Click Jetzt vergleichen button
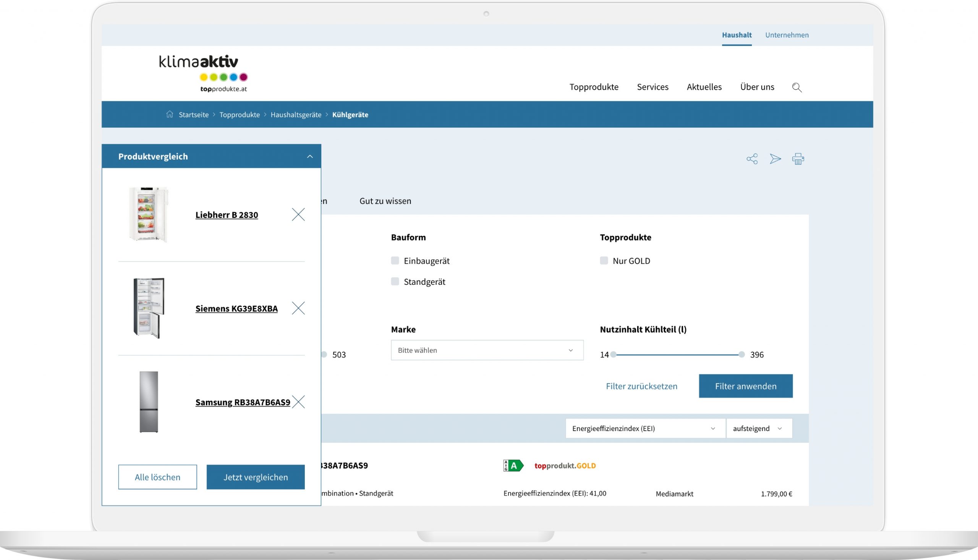978x560 pixels. (x=256, y=477)
